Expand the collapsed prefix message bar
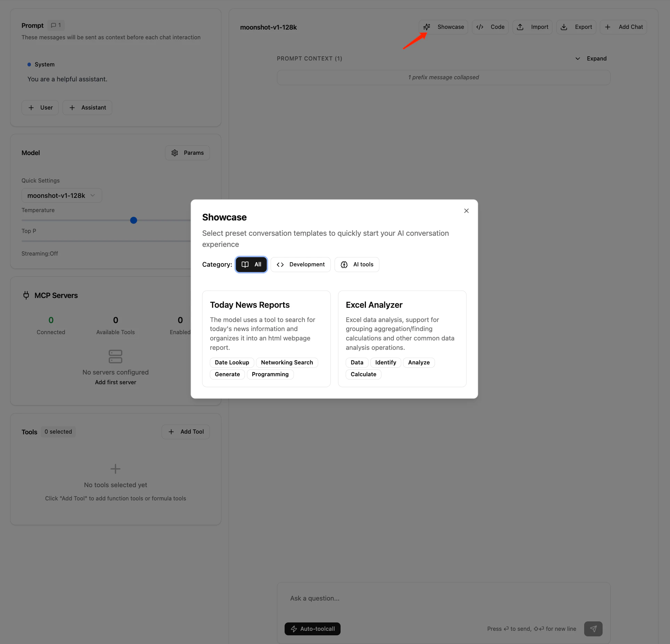This screenshot has height=644, width=670. coord(443,77)
